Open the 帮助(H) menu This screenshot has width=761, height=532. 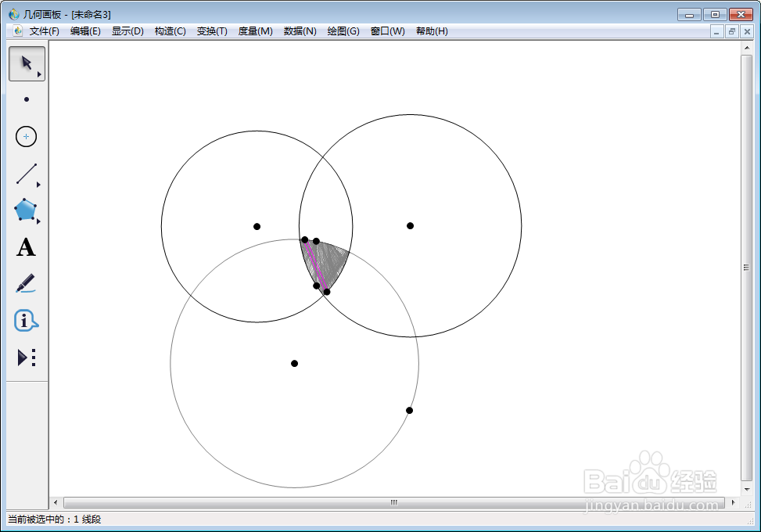click(432, 31)
